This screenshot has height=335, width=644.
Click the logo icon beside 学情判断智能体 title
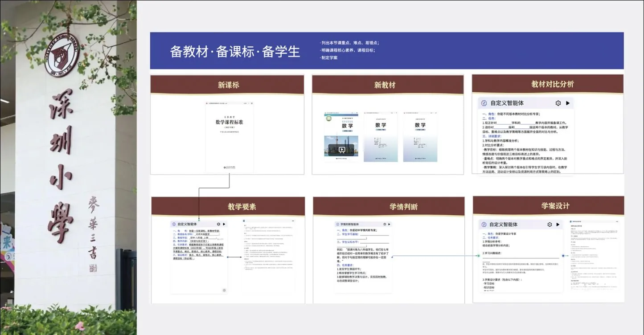point(337,225)
